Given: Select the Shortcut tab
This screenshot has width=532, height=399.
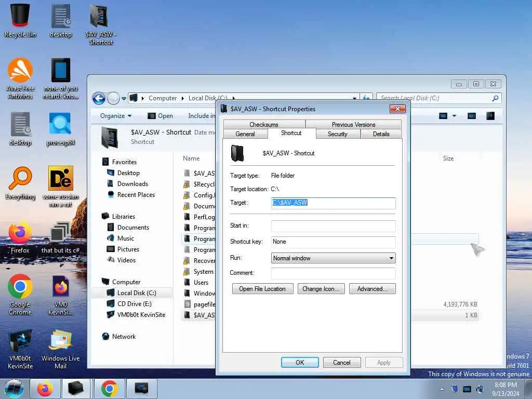Looking at the screenshot, I should [x=291, y=133].
